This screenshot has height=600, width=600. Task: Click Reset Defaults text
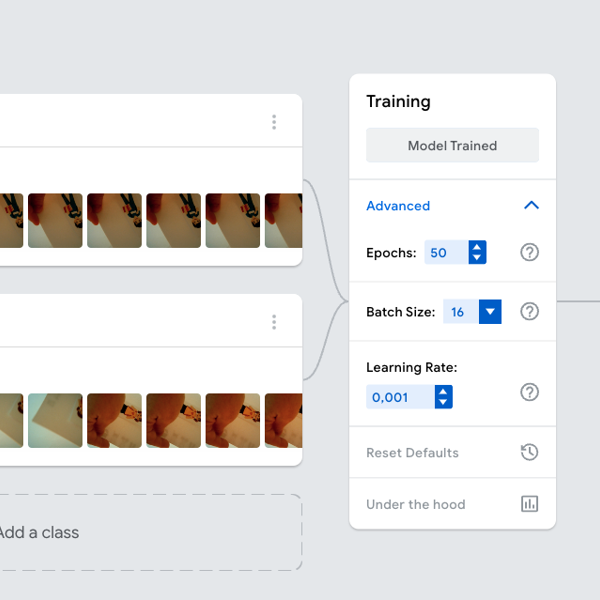click(x=412, y=453)
